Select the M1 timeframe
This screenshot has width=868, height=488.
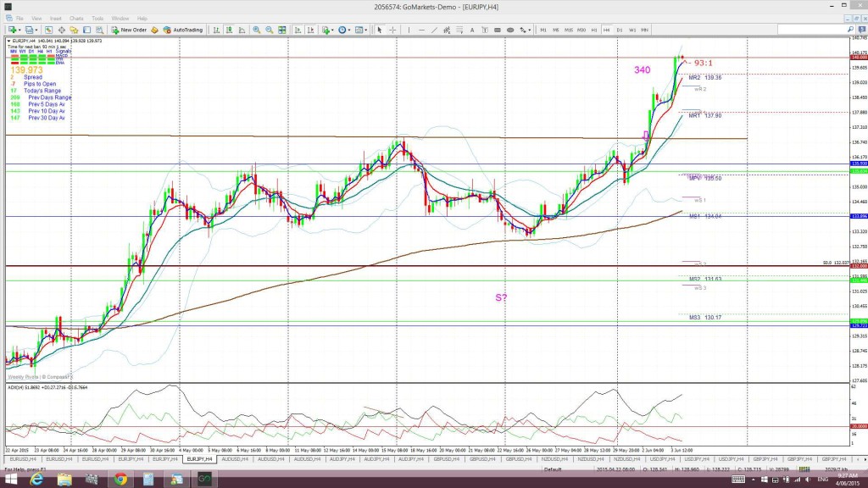tap(543, 30)
